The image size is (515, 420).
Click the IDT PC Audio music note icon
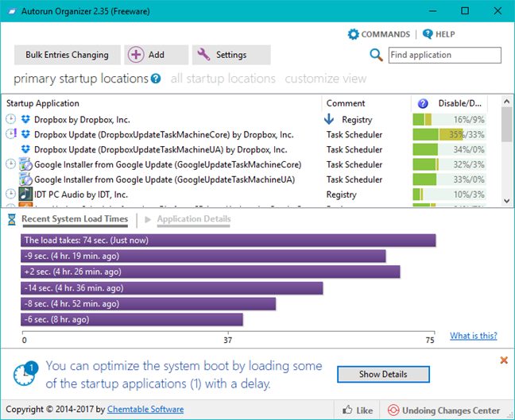(x=25, y=194)
